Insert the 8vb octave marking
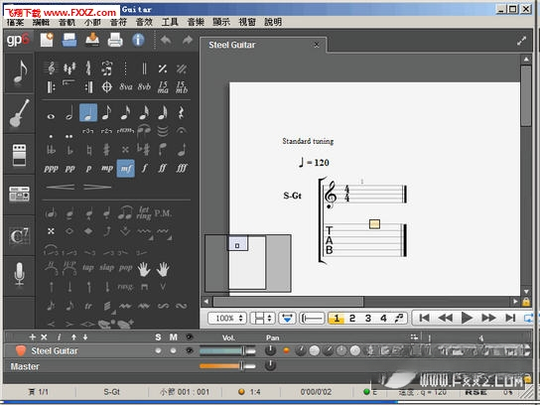The image size is (540, 405). click(x=144, y=87)
